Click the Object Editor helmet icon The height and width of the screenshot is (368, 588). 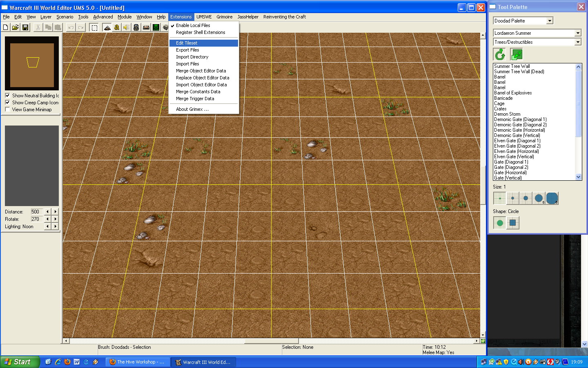click(136, 27)
